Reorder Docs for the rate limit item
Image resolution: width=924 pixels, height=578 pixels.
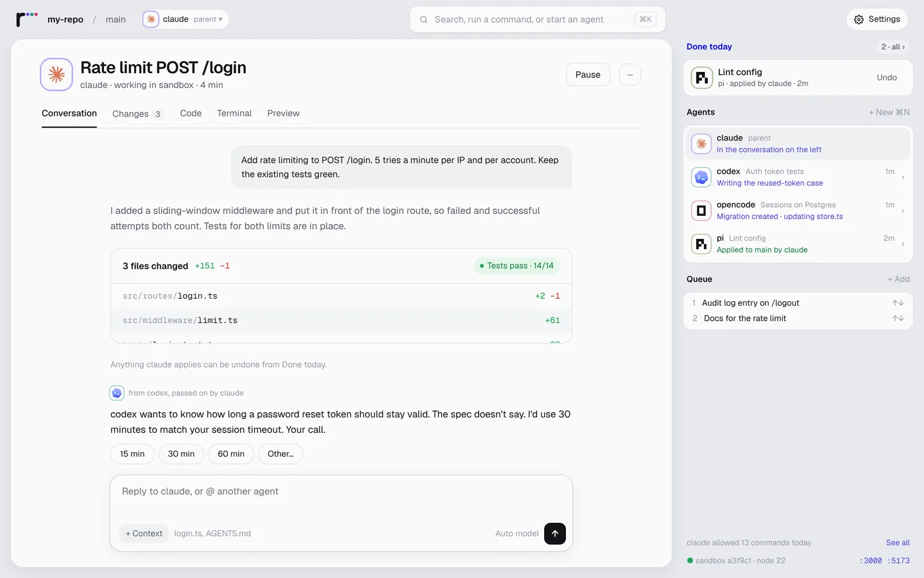[x=898, y=319]
